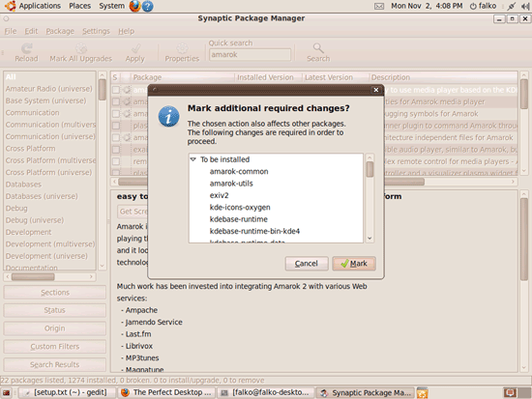
Task: Click the Cancel button in dialog
Action: coord(307,264)
